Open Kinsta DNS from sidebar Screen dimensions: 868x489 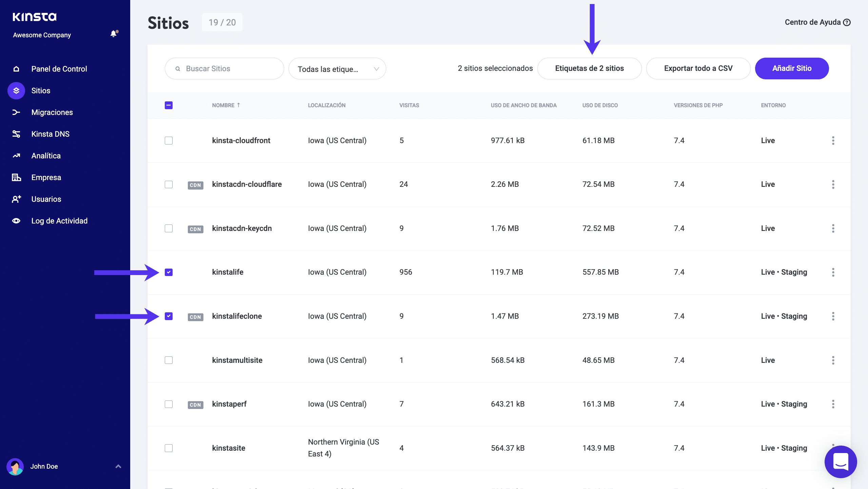pos(50,134)
